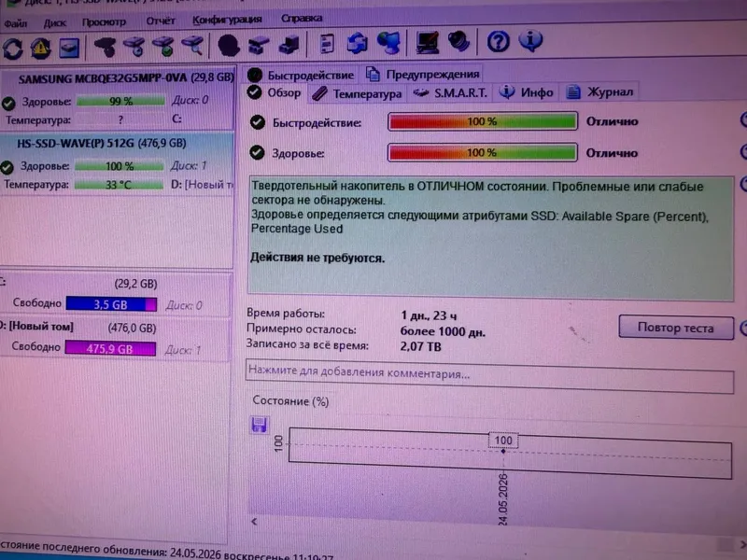Click the save floppy icon above the graph
Screen dimensions: 747x560
pyautogui.click(x=260, y=425)
